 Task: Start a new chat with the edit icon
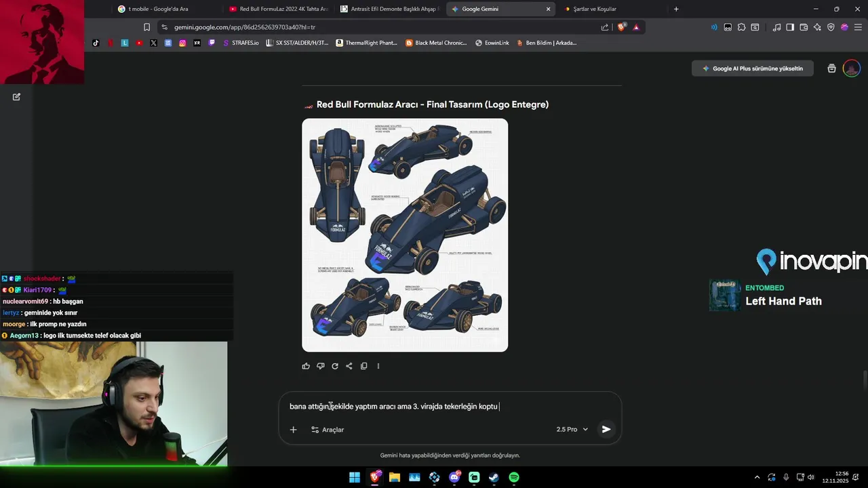[x=16, y=97]
